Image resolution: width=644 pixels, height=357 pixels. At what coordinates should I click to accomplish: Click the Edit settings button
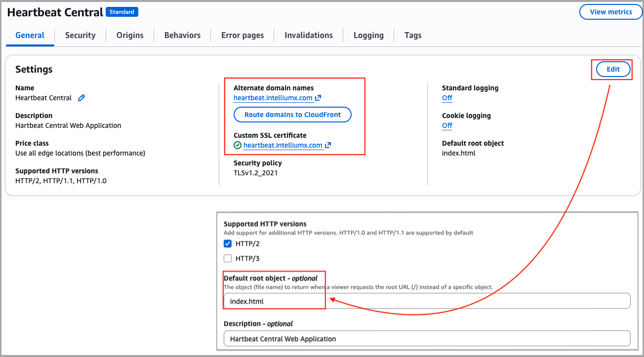tap(613, 69)
